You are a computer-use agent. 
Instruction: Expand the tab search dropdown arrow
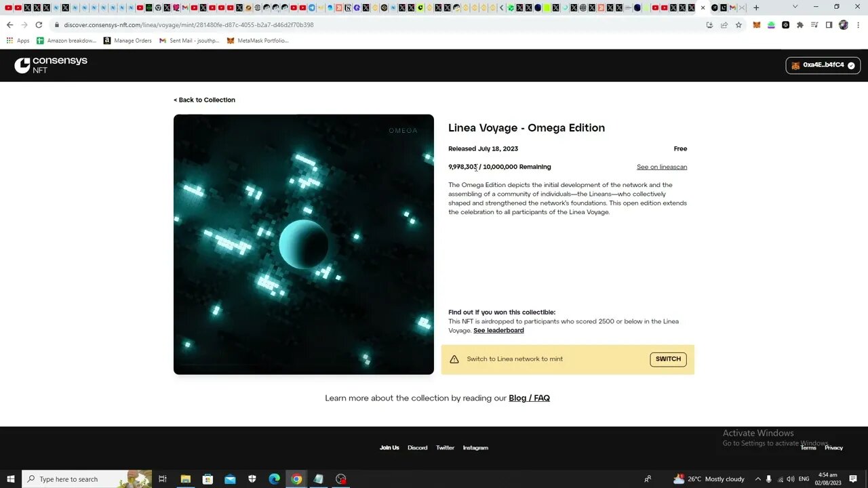pos(795,7)
